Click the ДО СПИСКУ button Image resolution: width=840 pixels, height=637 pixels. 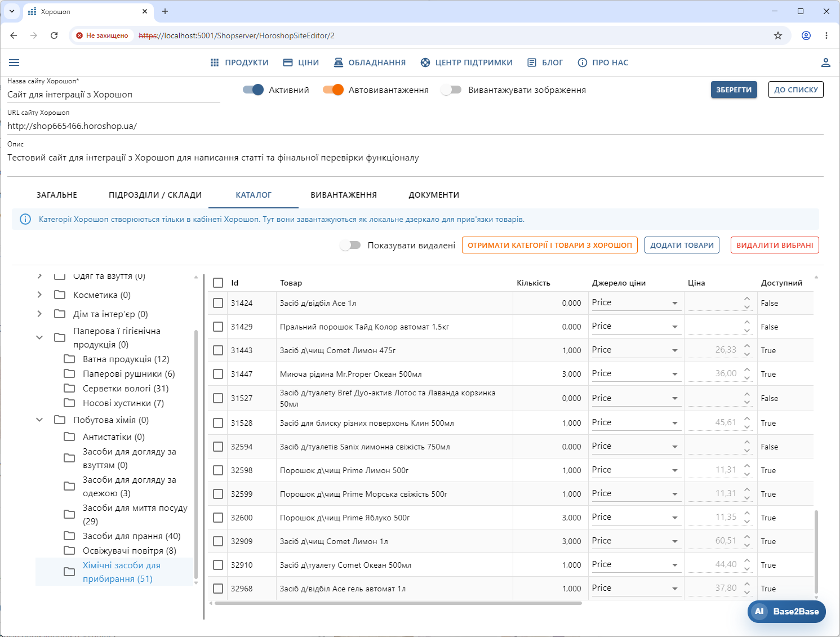pyautogui.click(x=795, y=90)
